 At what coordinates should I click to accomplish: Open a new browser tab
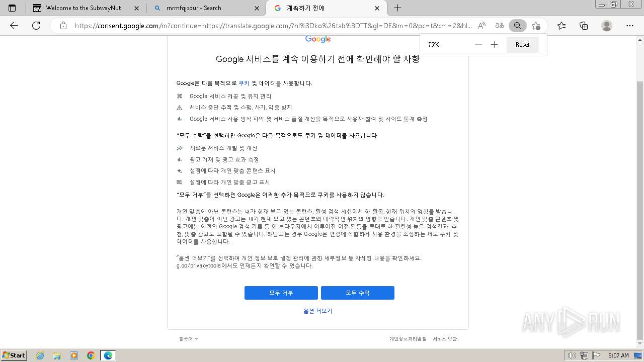click(397, 8)
